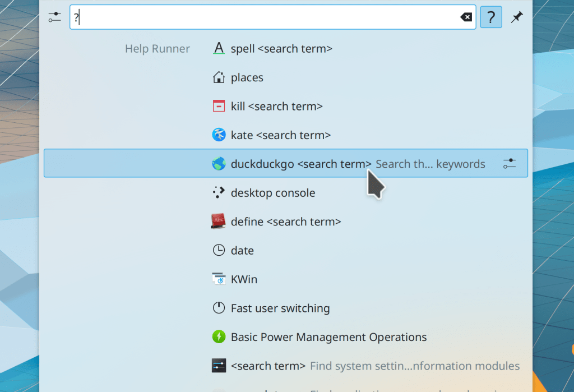Click the duckduckgo <search term> text
Screen dimensions: 574x392
[301, 164]
